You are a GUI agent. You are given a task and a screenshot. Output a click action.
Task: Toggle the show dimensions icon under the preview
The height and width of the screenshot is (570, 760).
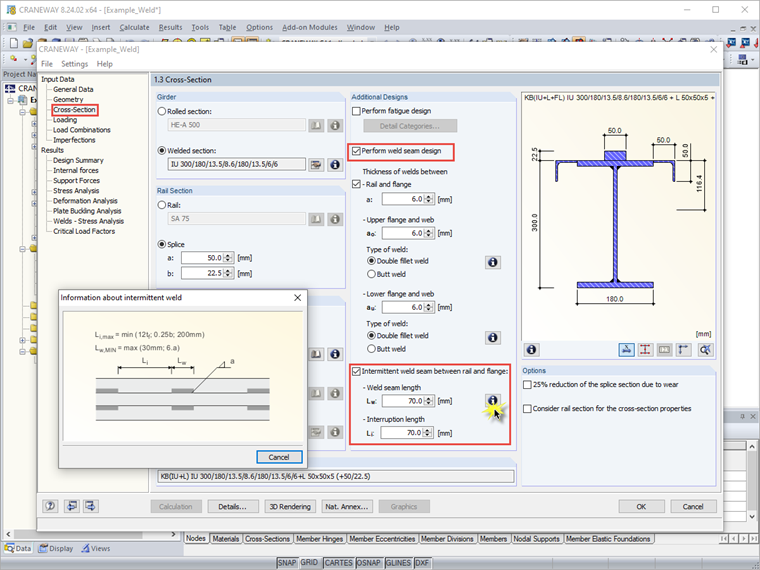tap(626, 349)
